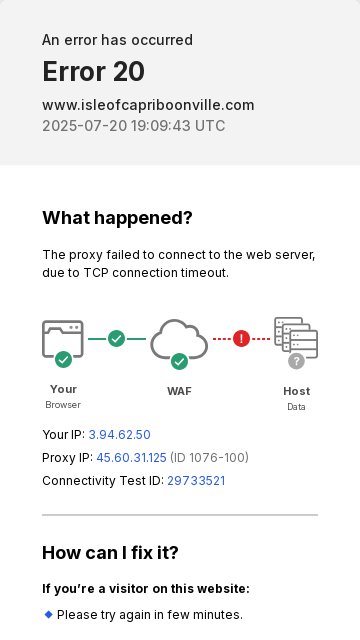The height and width of the screenshot is (640, 360).
Task: Click the proxy ID 1076-100 text
Action: pos(209,458)
